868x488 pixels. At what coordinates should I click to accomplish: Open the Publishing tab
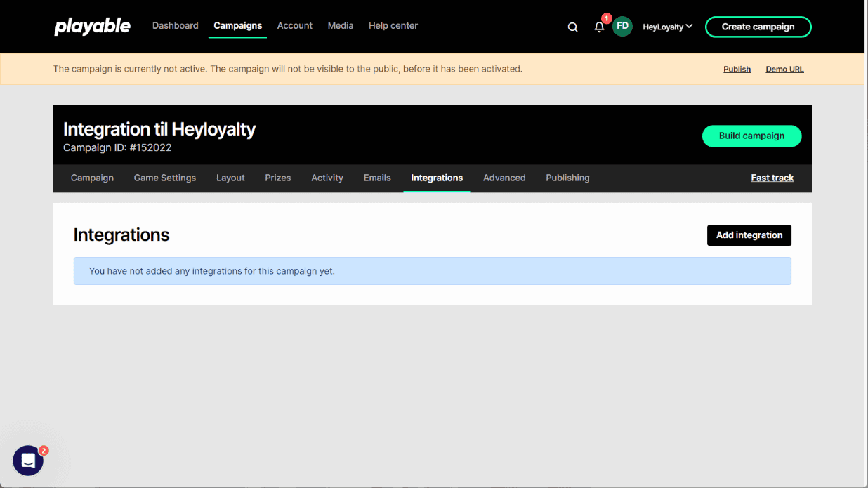click(x=567, y=178)
